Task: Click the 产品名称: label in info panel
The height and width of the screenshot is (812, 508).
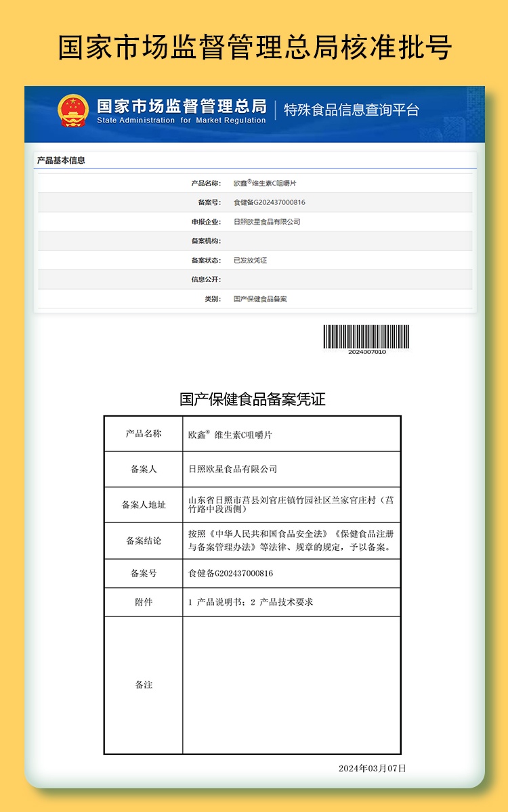Action: (206, 183)
